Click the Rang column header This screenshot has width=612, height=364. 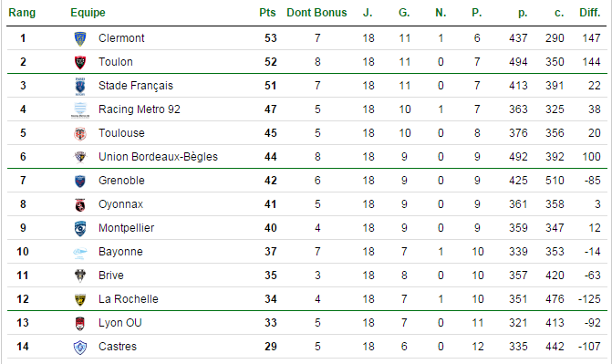(22, 13)
